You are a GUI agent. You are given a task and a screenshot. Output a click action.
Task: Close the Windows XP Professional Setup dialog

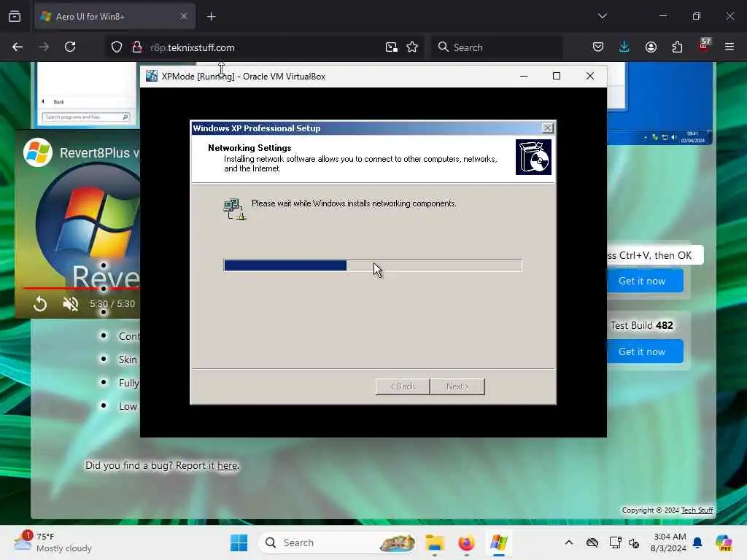[548, 128]
